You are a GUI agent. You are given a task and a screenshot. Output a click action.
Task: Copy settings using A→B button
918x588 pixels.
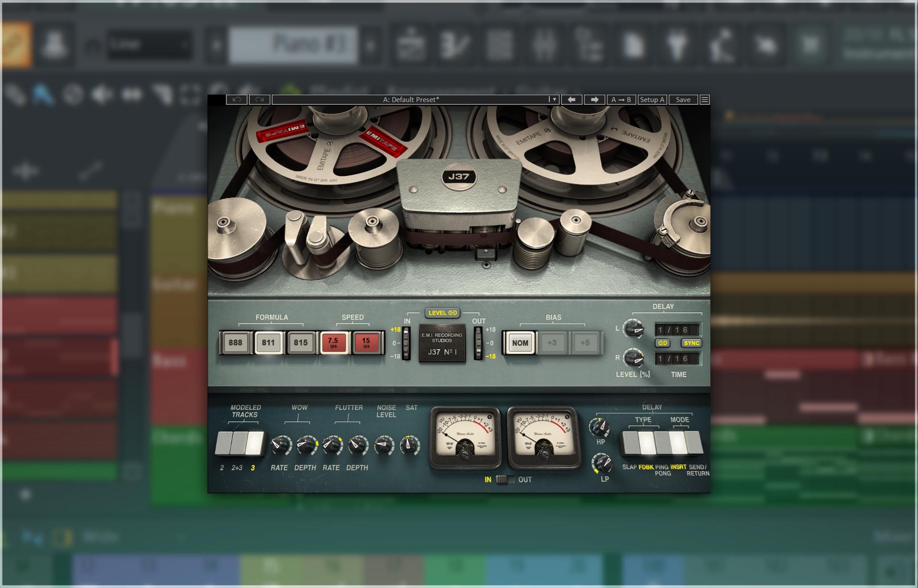point(621,99)
